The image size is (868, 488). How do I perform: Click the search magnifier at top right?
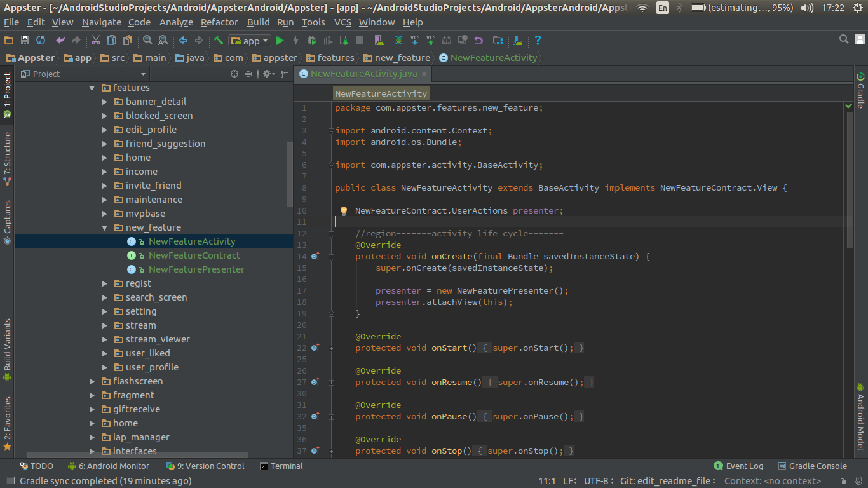[x=844, y=39]
